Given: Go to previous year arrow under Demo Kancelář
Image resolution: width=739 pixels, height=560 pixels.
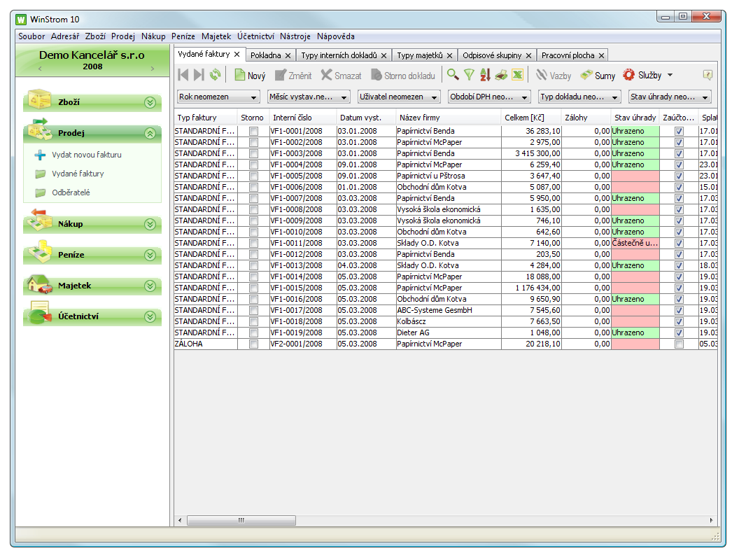Looking at the screenshot, I should click(40, 69).
